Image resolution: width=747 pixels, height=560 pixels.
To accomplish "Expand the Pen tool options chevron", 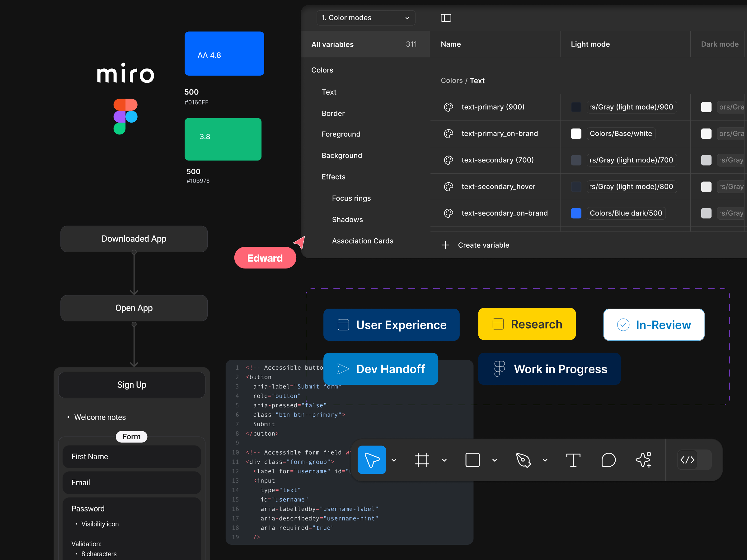I will click(545, 460).
